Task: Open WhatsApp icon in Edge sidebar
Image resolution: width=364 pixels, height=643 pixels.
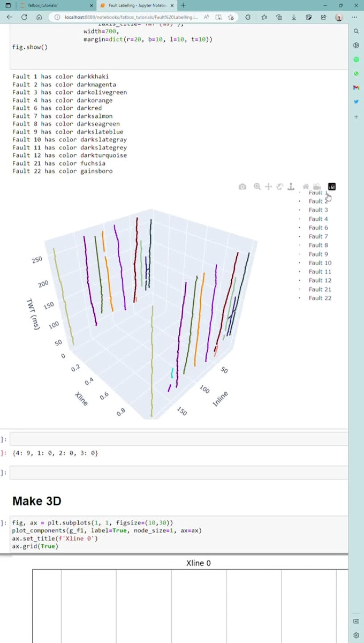Action: [357, 73]
